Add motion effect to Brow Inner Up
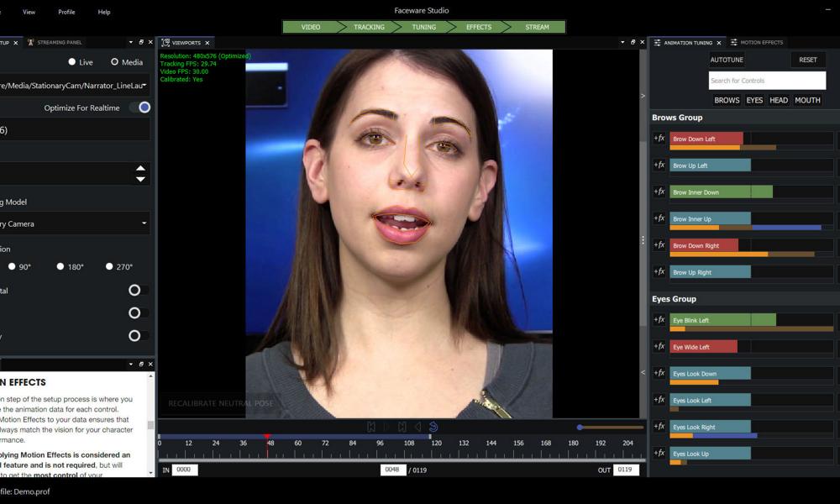Image resolution: width=840 pixels, height=504 pixels. pyautogui.click(x=659, y=218)
